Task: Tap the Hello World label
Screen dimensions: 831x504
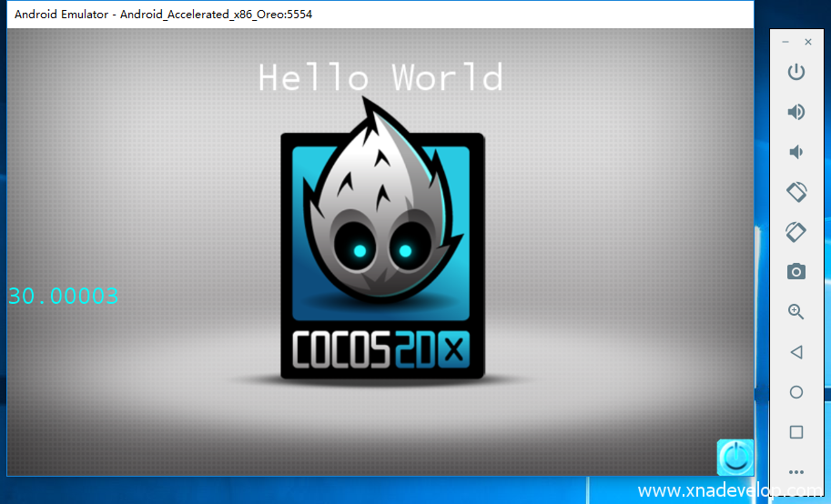Action: click(380, 78)
